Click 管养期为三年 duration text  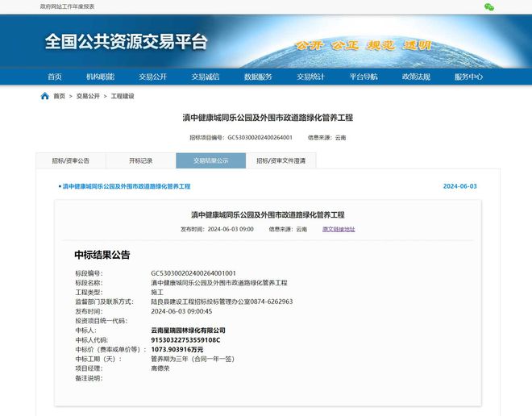coord(193,359)
